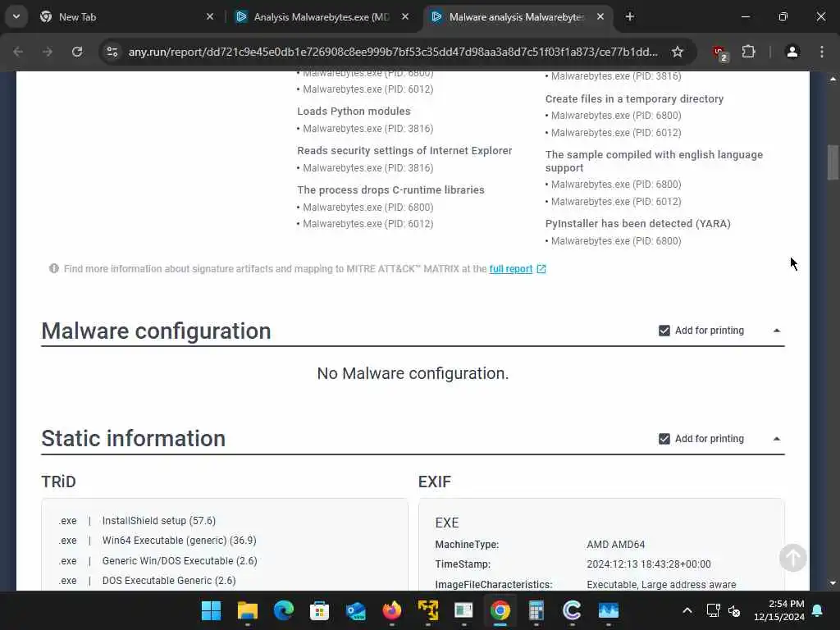This screenshot has height=630, width=840.
Task: Click the info icon before Find more information
Action: pyautogui.click(x=54, y=268)
